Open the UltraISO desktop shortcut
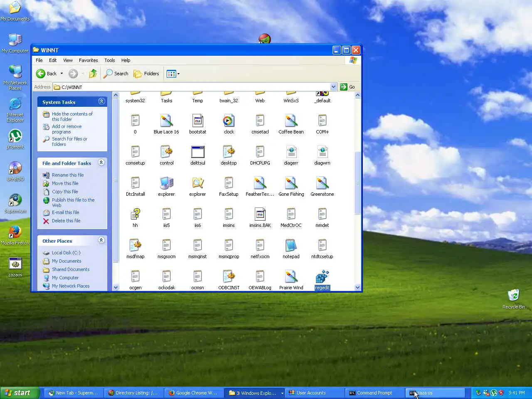532x399 pixels. click(x=15, y=171)
